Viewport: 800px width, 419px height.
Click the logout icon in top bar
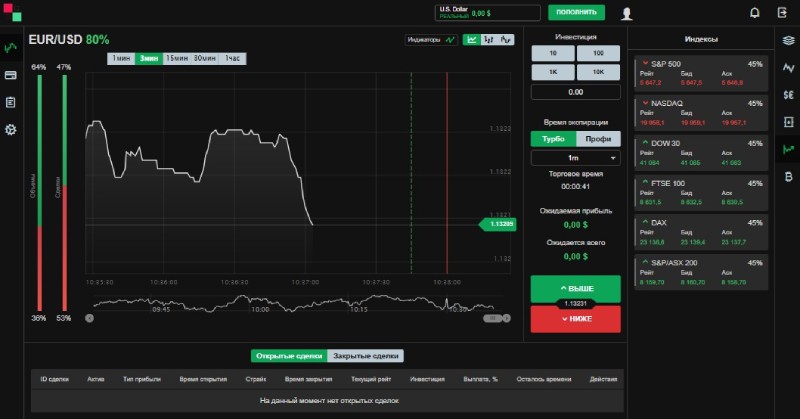(782, 13)
